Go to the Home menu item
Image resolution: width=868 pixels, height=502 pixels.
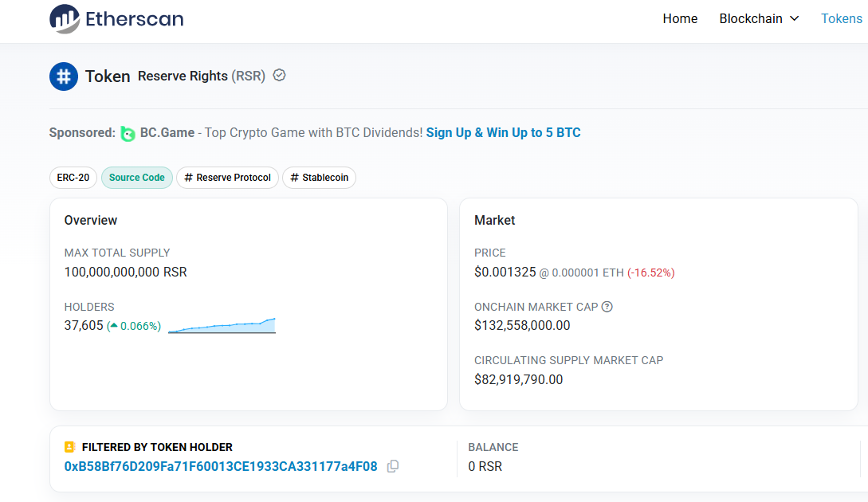click(x=680, y=19)
